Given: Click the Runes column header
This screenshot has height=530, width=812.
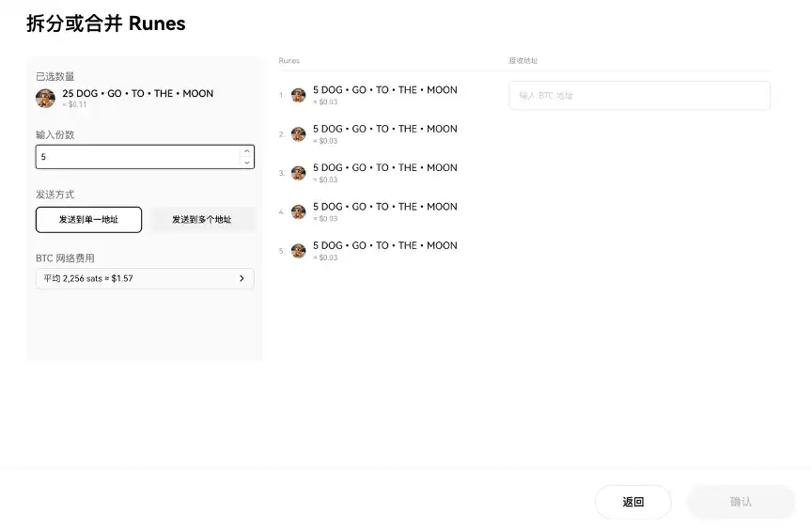Looking at the screenshot, I should [x=289, y=61].
